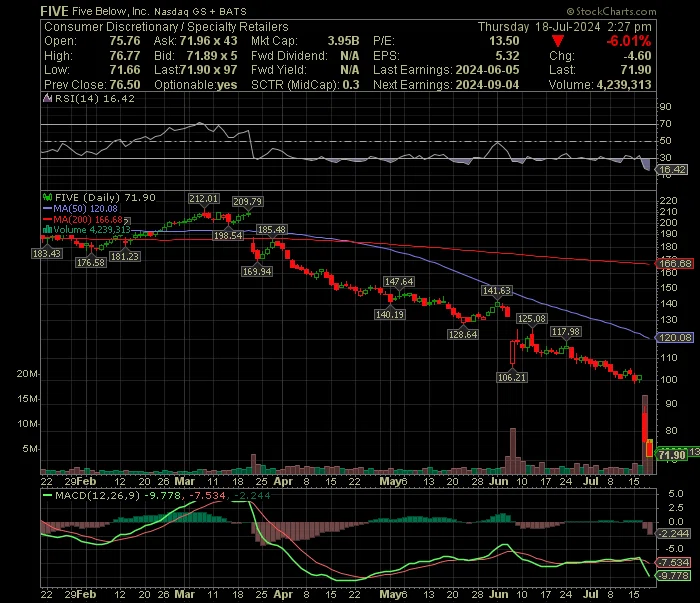Click the 147.64 price label
Image resolution: width=700 pixels, height=603 pixels.
[399, 282]
